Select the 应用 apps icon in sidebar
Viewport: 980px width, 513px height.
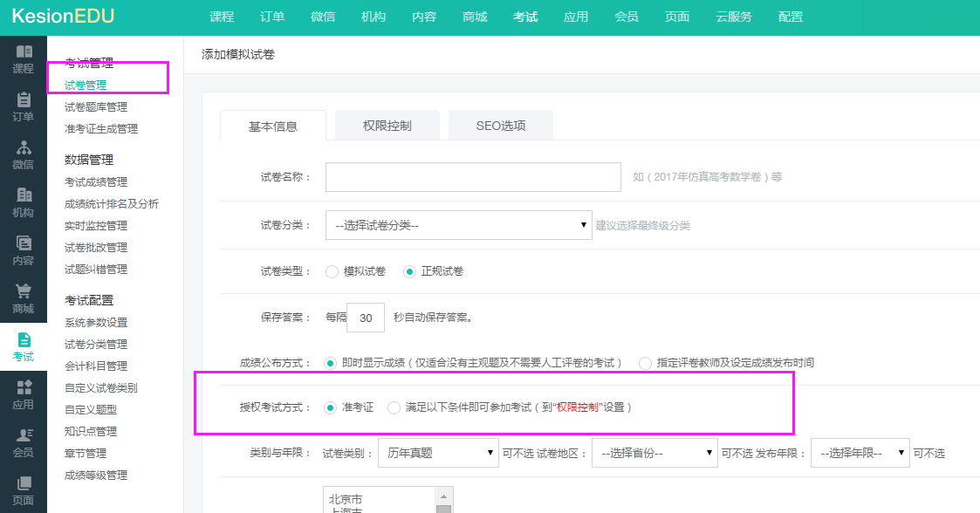[24, 388]
